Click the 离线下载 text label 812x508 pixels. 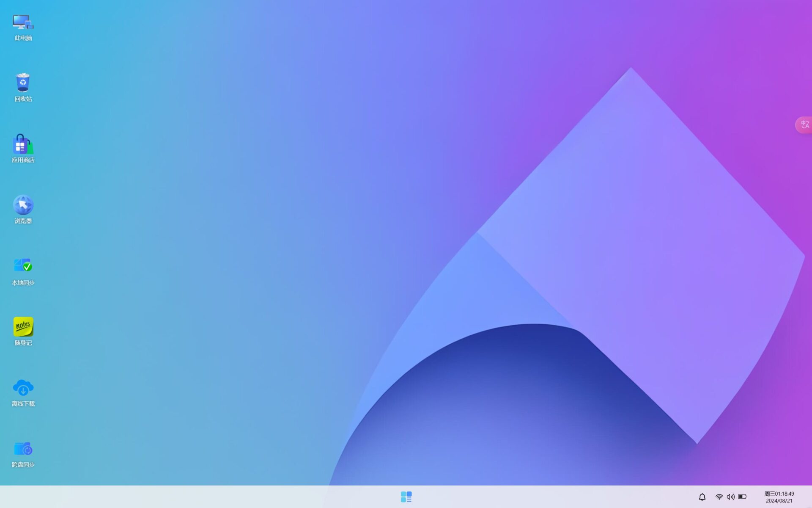[x=23, y=404]
